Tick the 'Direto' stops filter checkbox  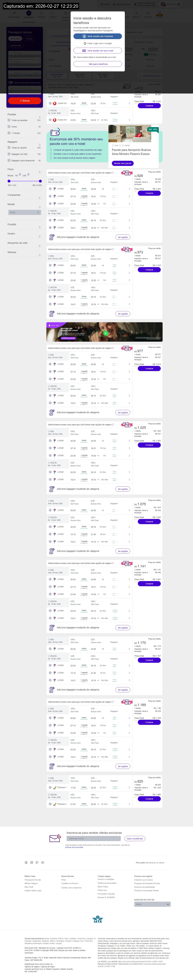coord(9,127)
